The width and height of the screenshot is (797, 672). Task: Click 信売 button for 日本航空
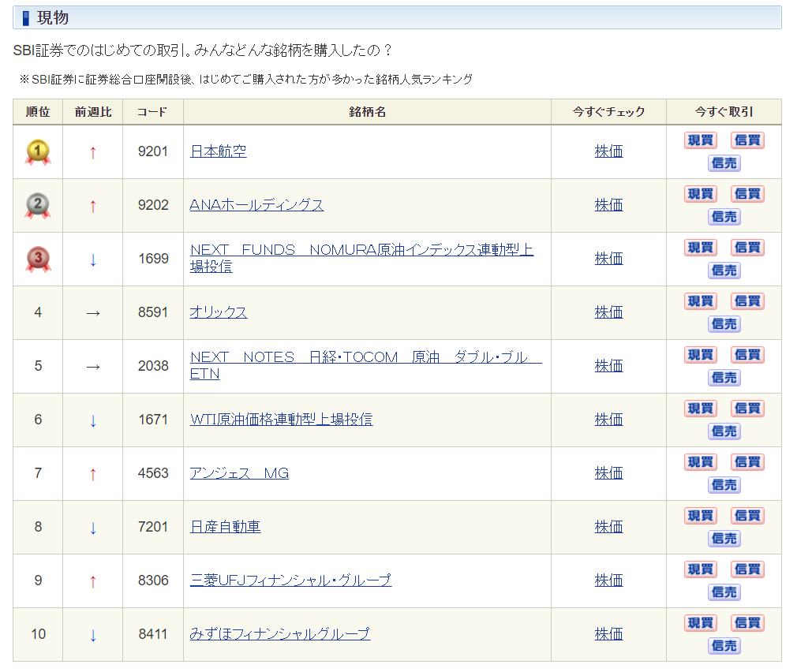point(724,163)
